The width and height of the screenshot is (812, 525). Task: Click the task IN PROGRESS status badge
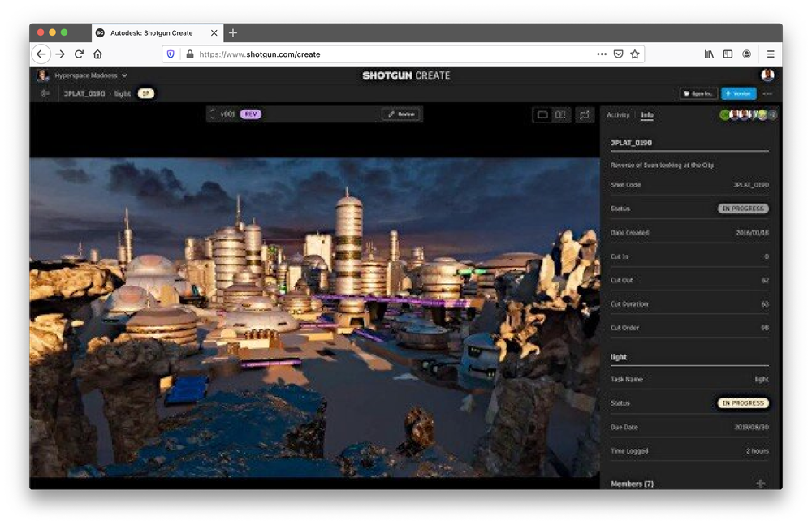click(743, 402)
